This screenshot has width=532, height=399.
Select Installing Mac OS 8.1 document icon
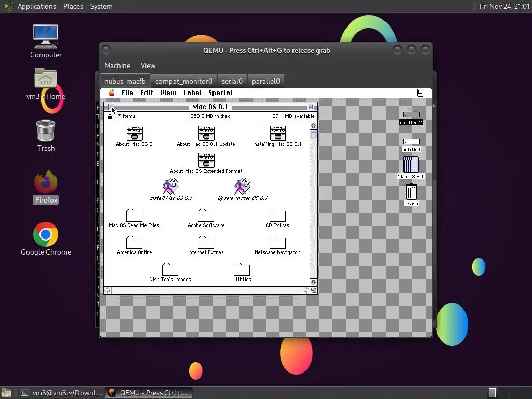[277, 133]
